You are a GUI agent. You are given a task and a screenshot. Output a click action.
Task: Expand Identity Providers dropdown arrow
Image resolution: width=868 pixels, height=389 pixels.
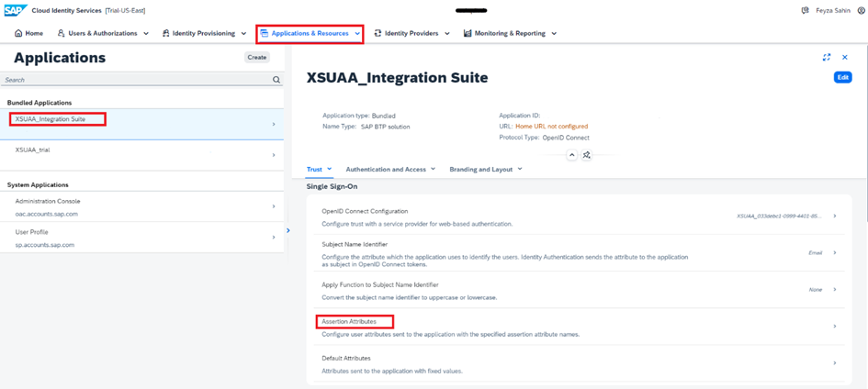(446, 33)
